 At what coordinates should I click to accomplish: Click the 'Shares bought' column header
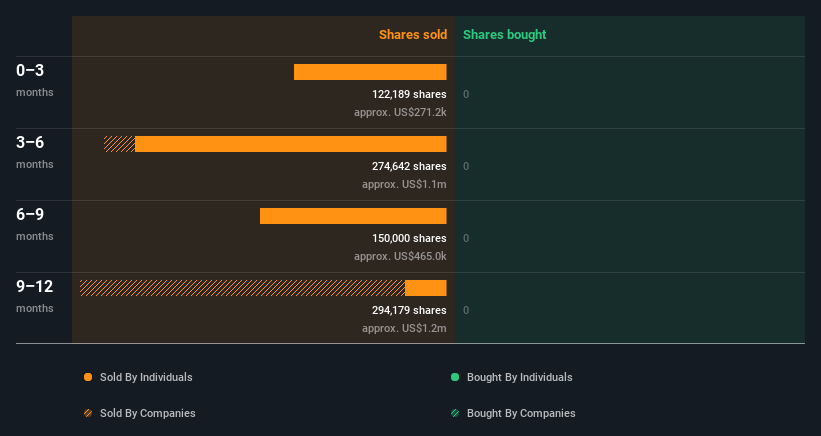tap(504, 35)
